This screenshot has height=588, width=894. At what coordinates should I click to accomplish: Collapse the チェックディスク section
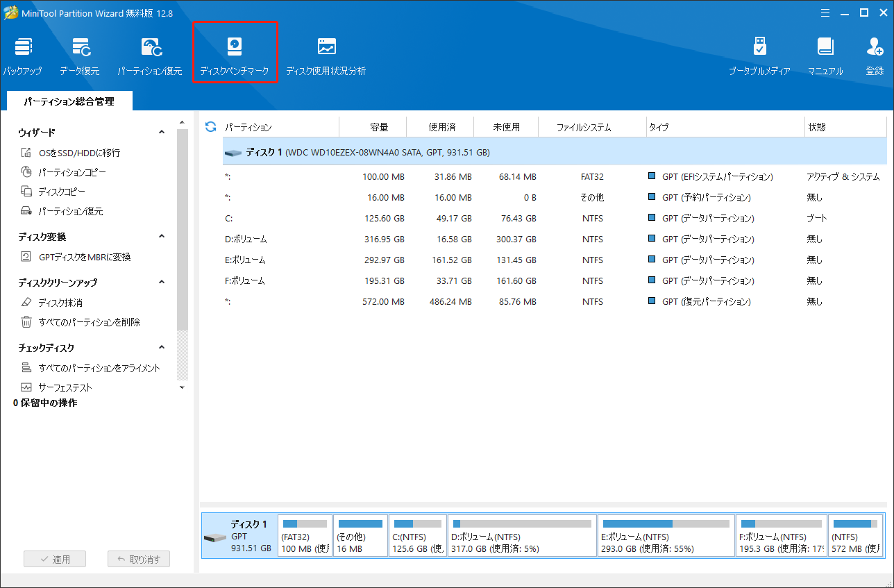[162, 347]
